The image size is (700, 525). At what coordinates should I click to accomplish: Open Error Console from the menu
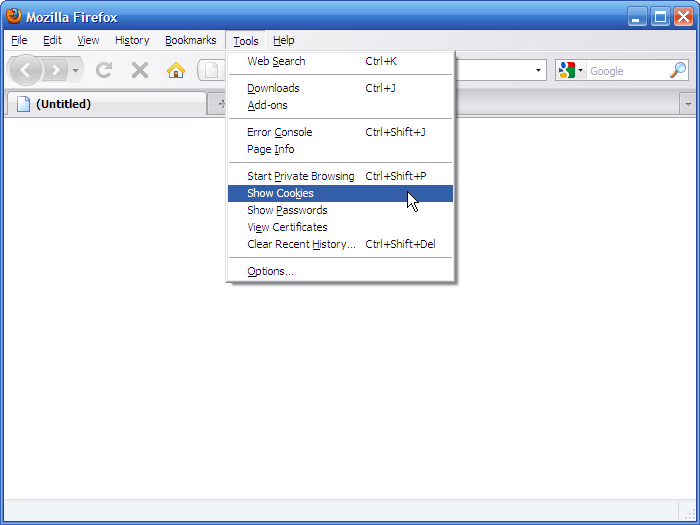340,132
